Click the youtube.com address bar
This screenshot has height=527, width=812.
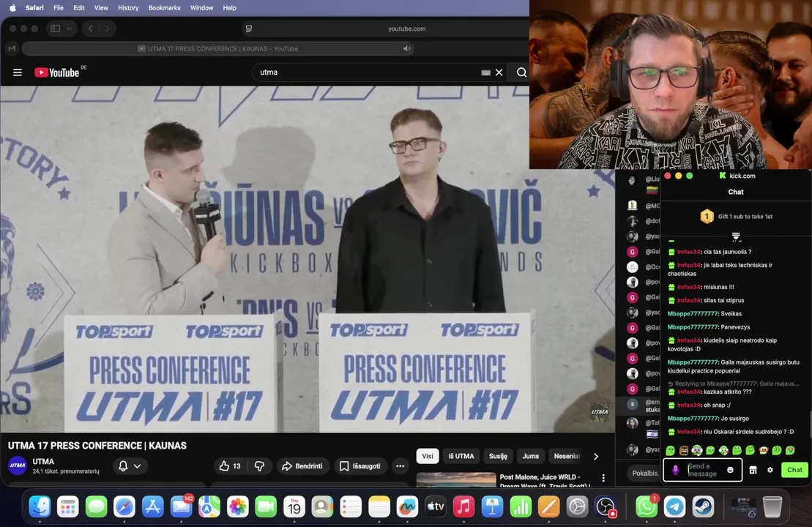coord(406,29)
